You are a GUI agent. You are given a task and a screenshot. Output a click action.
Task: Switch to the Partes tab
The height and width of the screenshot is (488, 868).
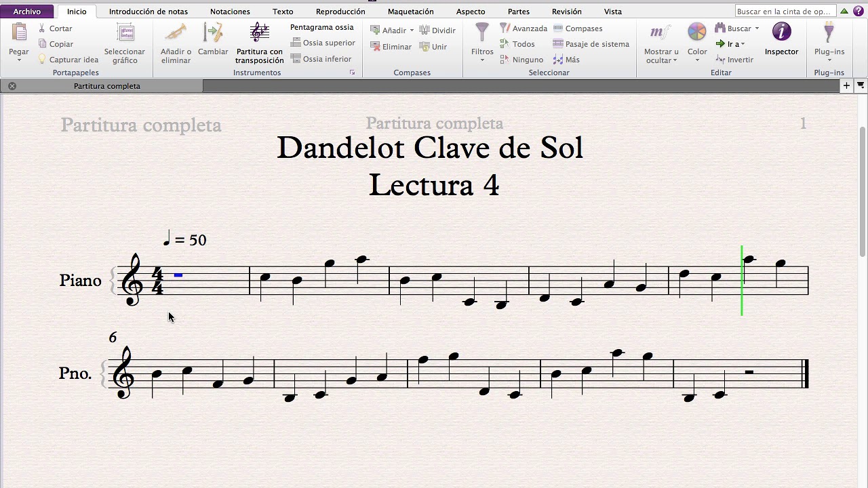(x=518, y=12)
